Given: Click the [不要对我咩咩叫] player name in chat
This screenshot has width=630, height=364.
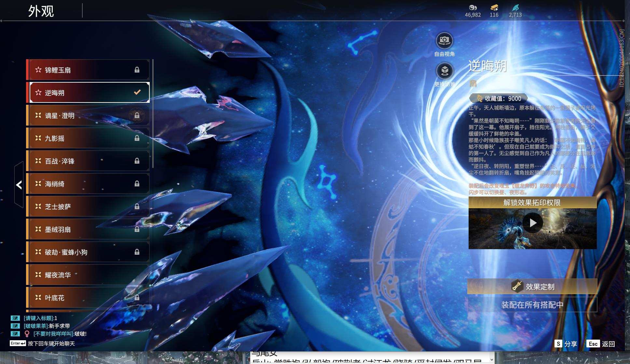Looking at the screenshot, I should [x=54, y=334].
